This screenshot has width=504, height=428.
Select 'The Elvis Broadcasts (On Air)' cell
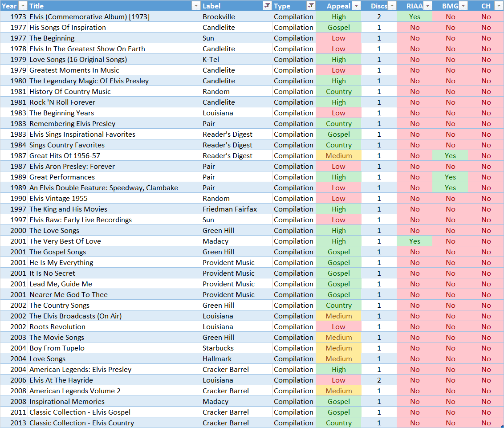click(x=114, y=316)
